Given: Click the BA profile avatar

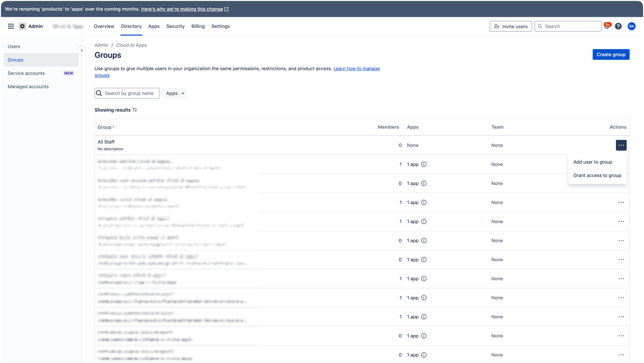Looking at the screenshot, I should (632, 26).
